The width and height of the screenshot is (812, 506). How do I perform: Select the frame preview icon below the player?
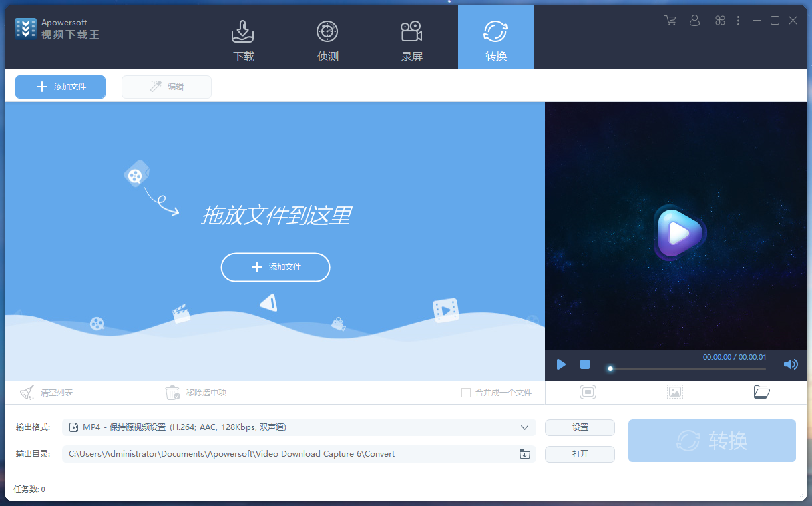[588, 392]
